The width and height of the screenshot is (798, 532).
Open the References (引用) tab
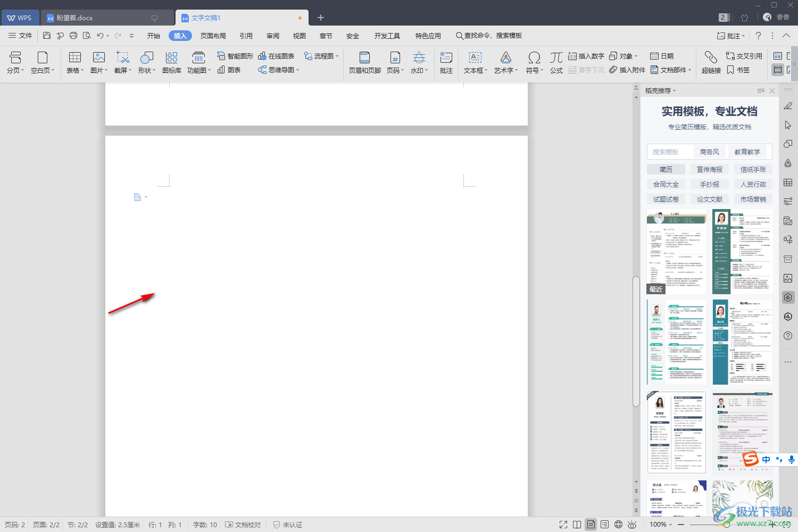[246, 36]
